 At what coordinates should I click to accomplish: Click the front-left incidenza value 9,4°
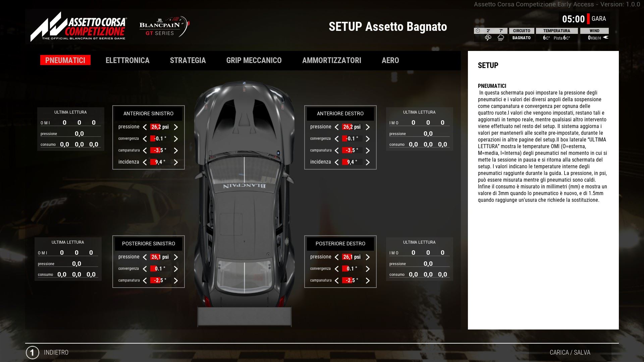point(160,162)
